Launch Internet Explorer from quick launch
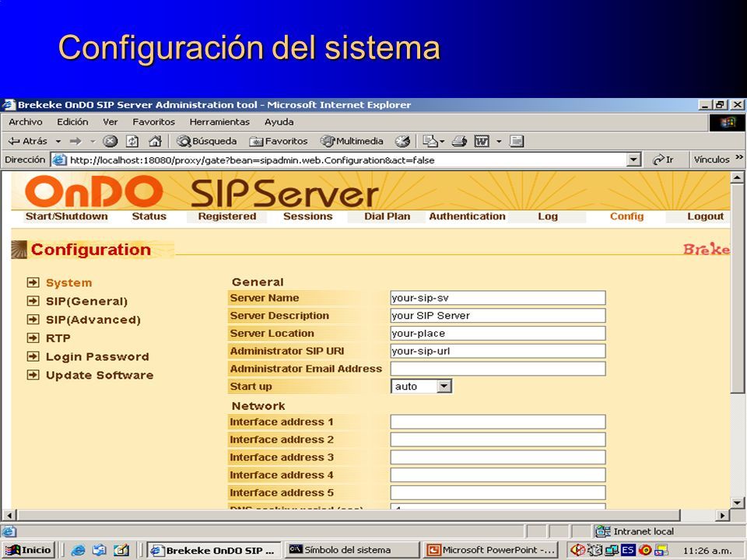The height and width of the screenshot is (560, 747). pyautogui.click(x=78, y=550)
